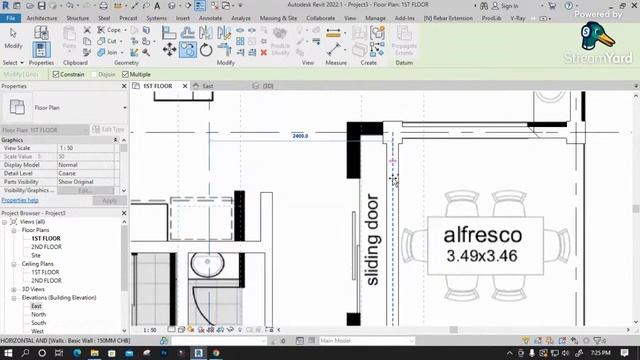The height and width of the screenshot is (360, 640).
Task: Choose the Move tool four-arrow icon
Action: click(x=169, y=50)
